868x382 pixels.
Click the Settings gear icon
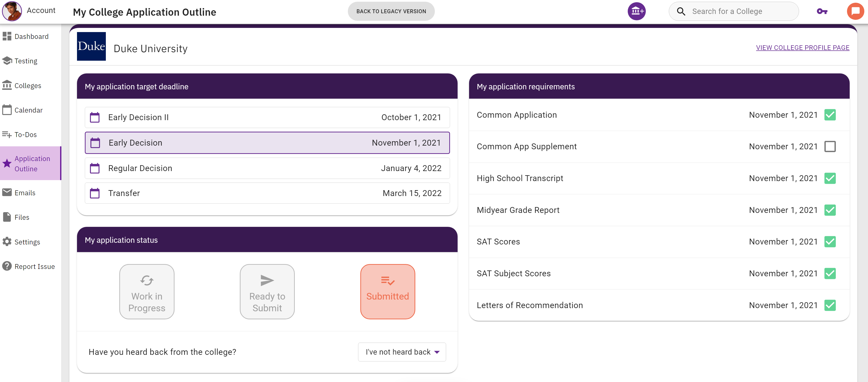pyautogui.click(x=7, y=242)
